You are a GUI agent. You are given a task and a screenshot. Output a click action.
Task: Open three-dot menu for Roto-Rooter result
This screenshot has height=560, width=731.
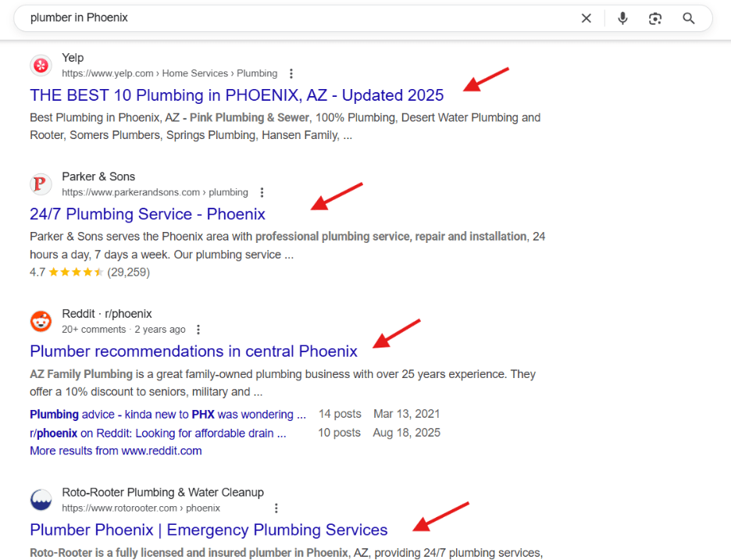click(276, 508)
